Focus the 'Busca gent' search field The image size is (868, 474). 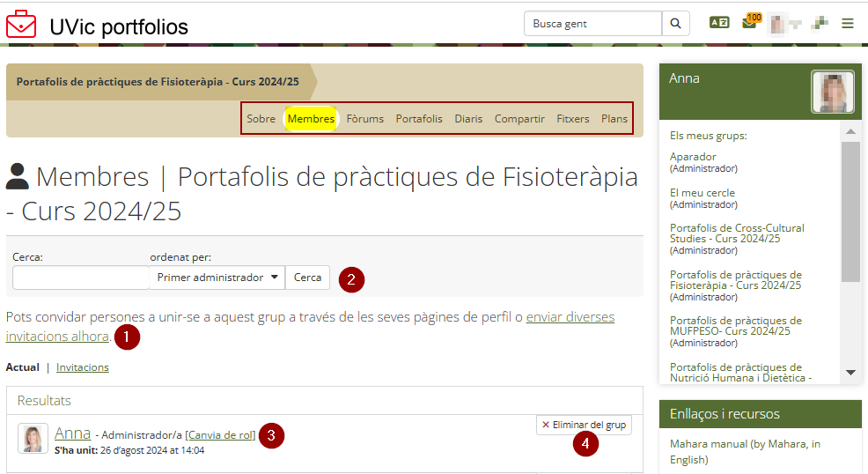coord(592,23)
